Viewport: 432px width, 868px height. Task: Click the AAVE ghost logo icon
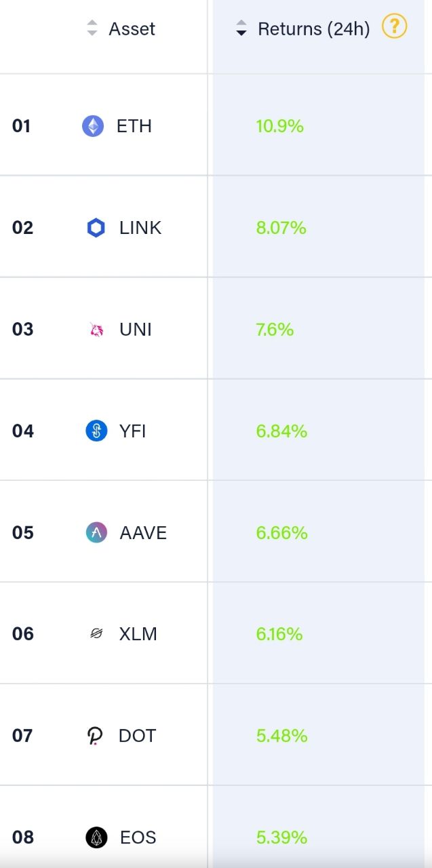coord(96,532)
